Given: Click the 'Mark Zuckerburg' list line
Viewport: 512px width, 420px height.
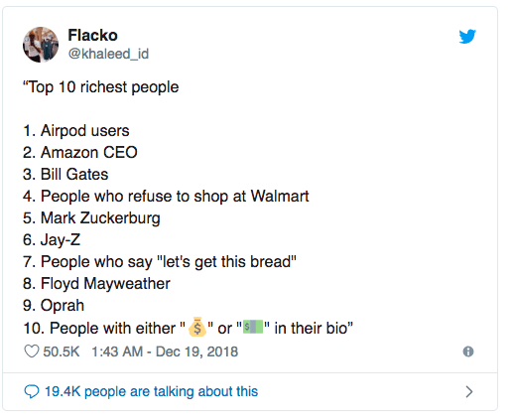Looking at the screenshot, I should click(91, 218).
